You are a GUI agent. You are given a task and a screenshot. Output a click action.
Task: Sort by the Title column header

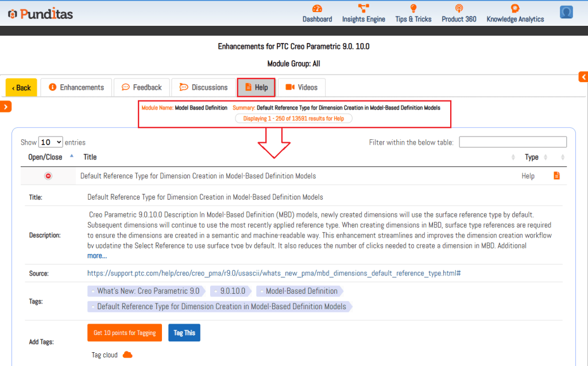(90, 157)
